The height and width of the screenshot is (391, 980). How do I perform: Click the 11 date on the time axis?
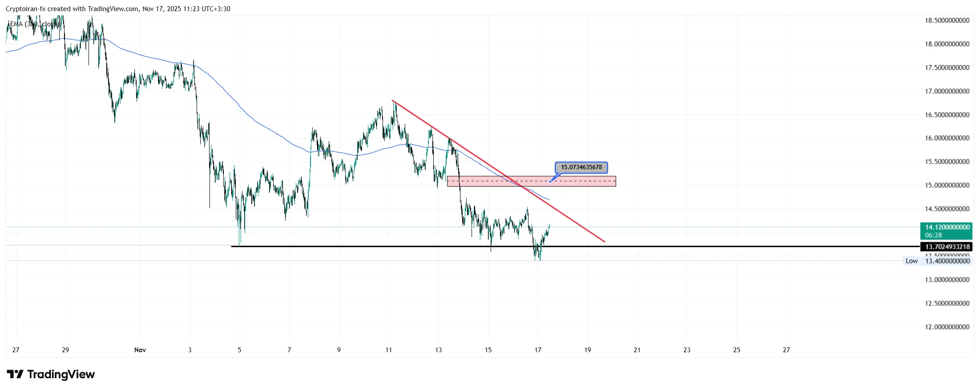(x=388, y=350)
